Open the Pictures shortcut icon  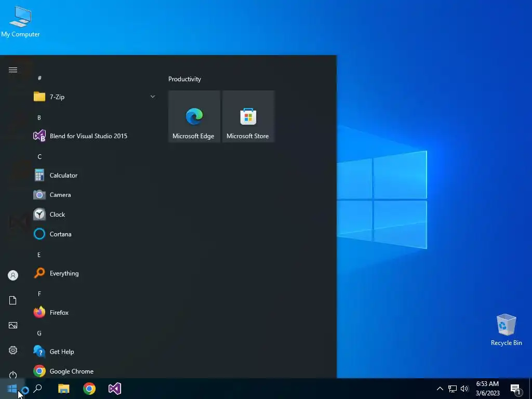pyautogui.click(x=13, y=325)
